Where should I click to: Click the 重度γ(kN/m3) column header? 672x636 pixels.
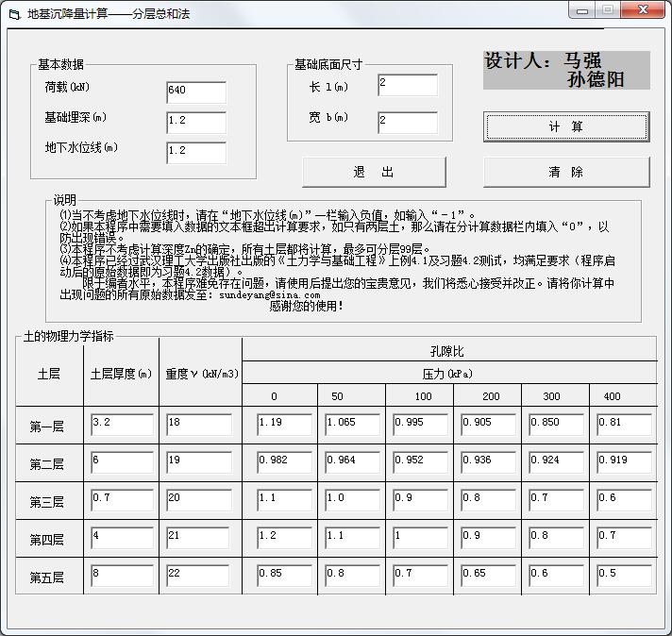point(202,374)
